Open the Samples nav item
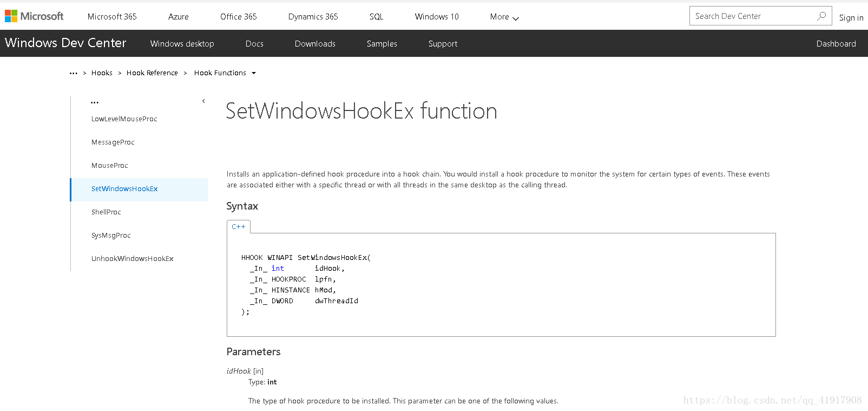The width and height of the screenshot is (868, 411). click(382, 44)
